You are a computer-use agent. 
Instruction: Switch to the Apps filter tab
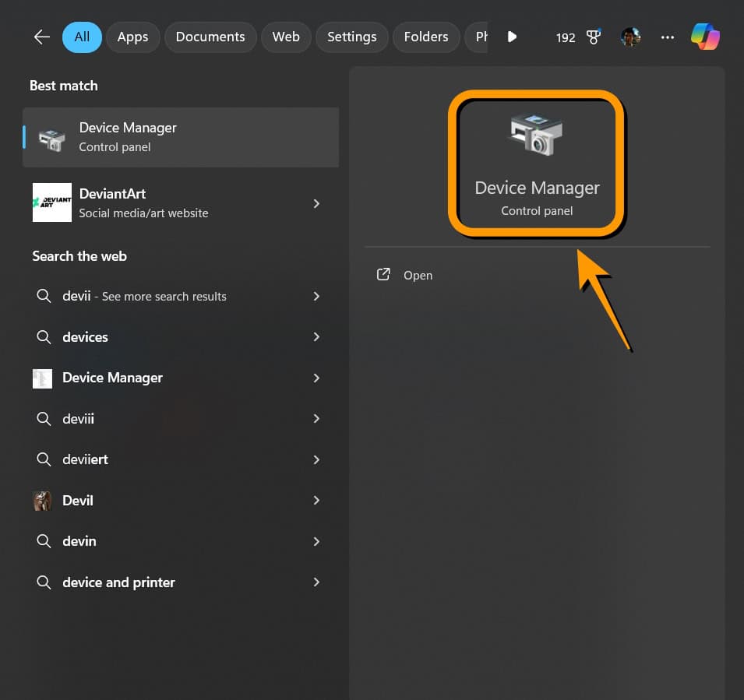[132, 37]
